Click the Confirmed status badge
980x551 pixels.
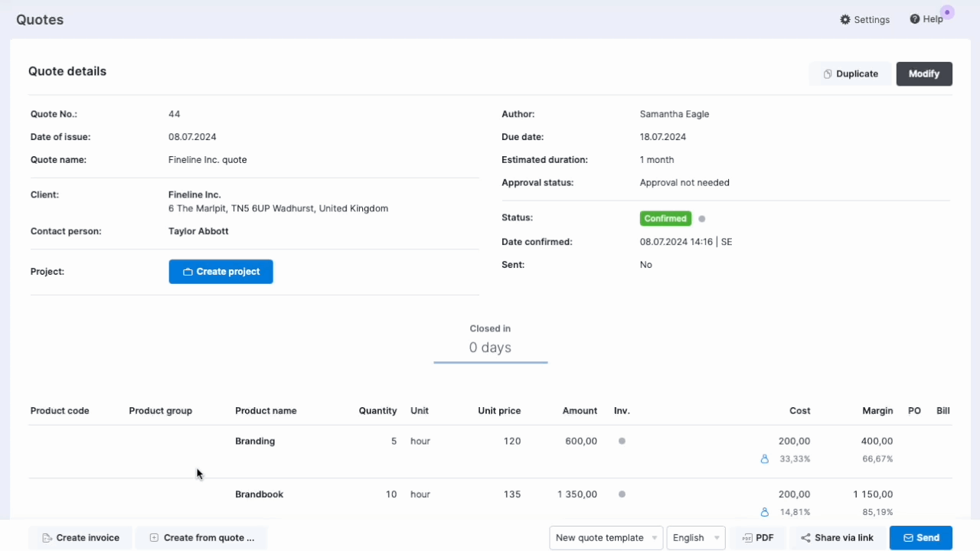(665, 219)
